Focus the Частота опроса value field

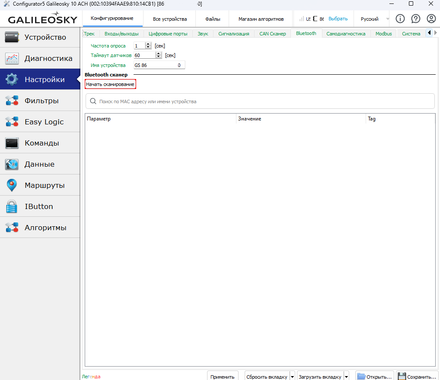140,46
